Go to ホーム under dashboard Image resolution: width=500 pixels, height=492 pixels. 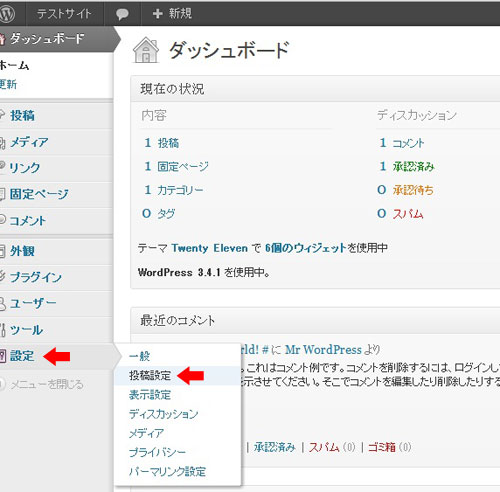coord(15,65)
